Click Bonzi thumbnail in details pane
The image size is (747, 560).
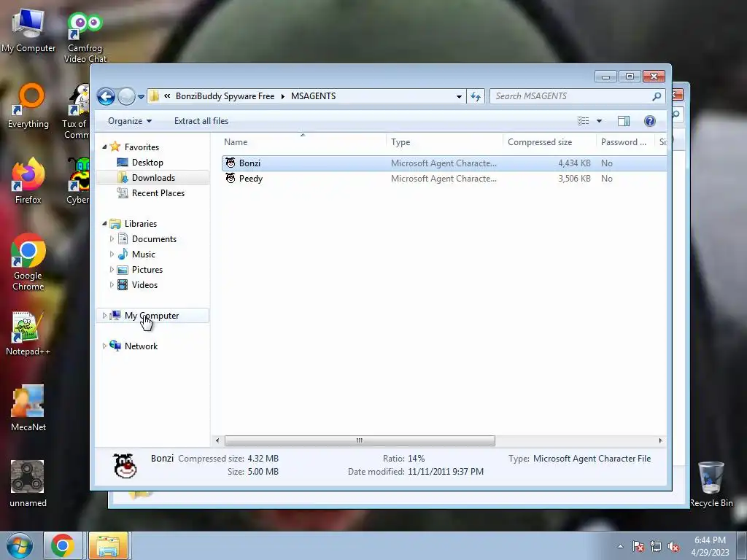[125, 465]
